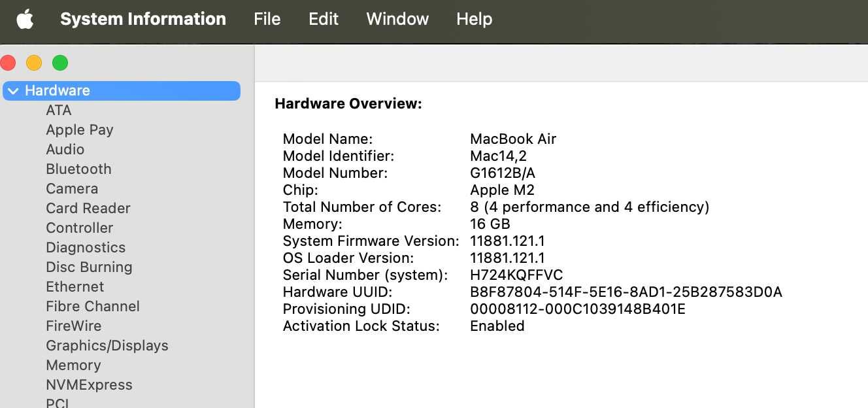
Task: Click the serial number H724KQFFVC
Action: (x=516, y=275)
